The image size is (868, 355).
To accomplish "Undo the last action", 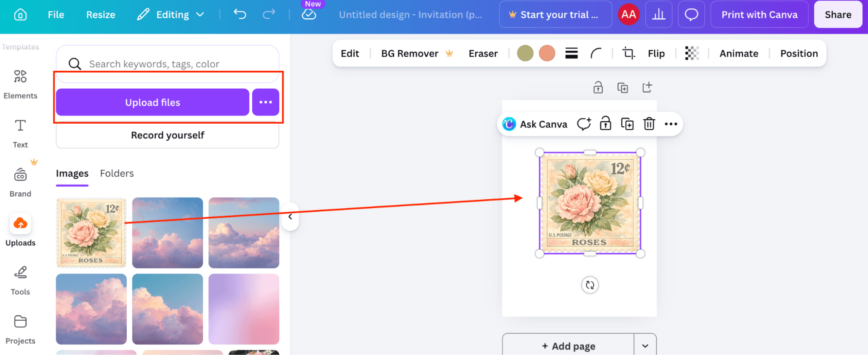I will pos(240,14).
